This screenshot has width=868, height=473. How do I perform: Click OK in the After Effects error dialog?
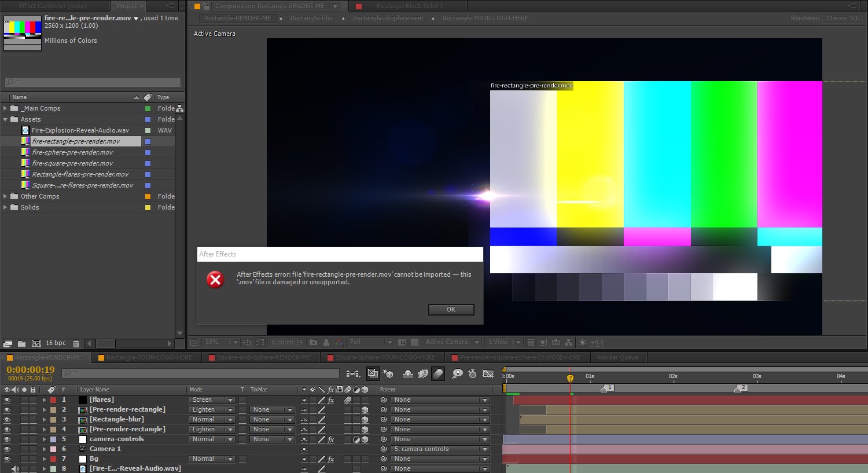point(451,310)
